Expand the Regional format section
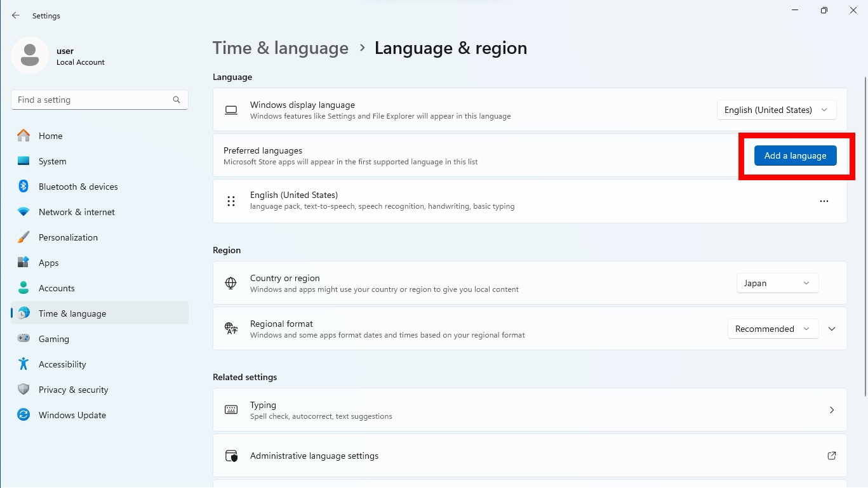This screenshot has height=488, width=868. [832, 329]
